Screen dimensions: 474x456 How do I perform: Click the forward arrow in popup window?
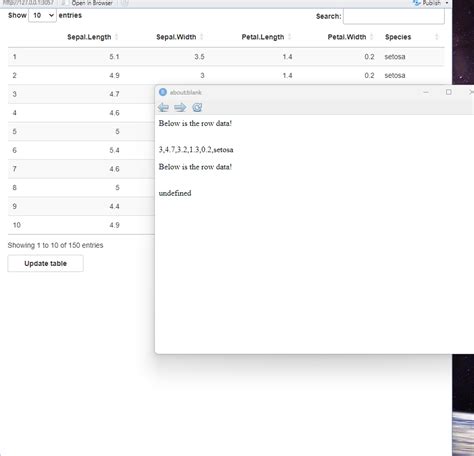tap(180, 107)
